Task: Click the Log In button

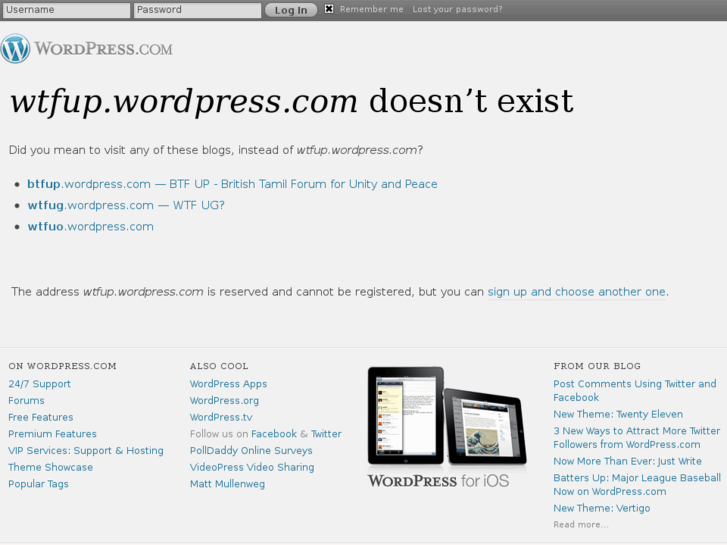Action: click(x=291, y=10)
